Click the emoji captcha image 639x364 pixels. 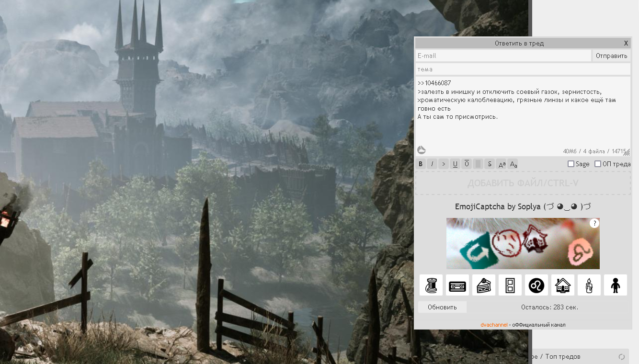(x=523, y=243)
